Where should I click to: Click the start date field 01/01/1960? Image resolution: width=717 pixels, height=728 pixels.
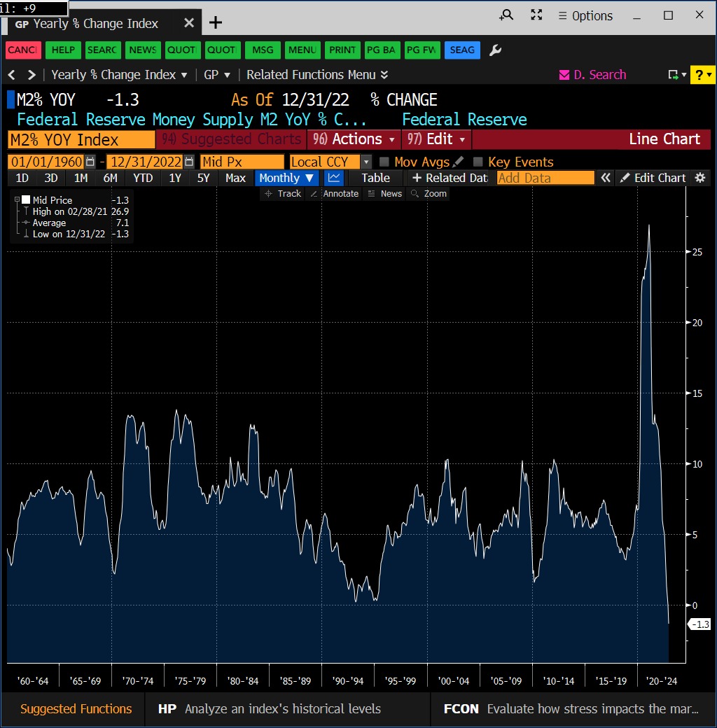pos(46,162)
